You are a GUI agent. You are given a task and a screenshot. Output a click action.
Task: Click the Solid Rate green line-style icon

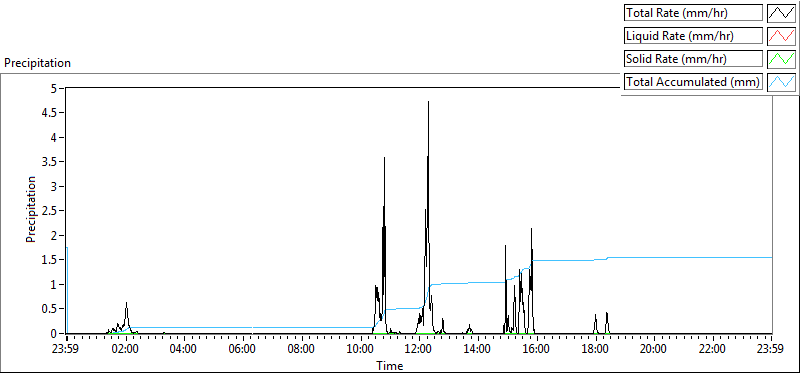(782, 59)
